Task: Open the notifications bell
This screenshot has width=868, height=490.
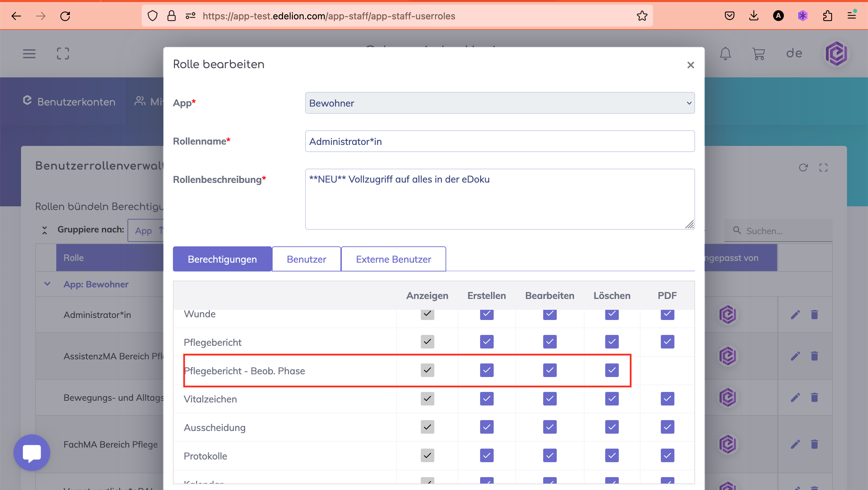Action: point(725,54)
